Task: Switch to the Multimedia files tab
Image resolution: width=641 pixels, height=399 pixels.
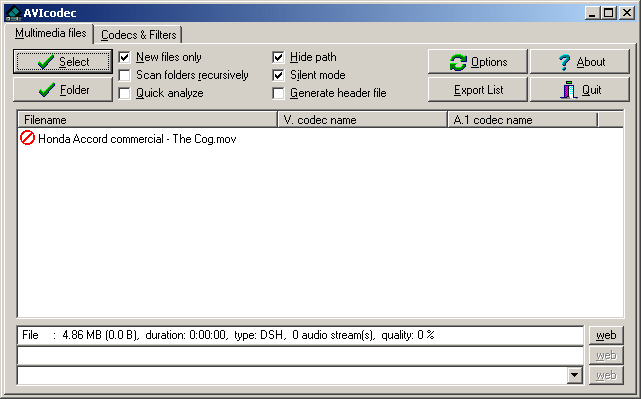Action: coord(50,33)
